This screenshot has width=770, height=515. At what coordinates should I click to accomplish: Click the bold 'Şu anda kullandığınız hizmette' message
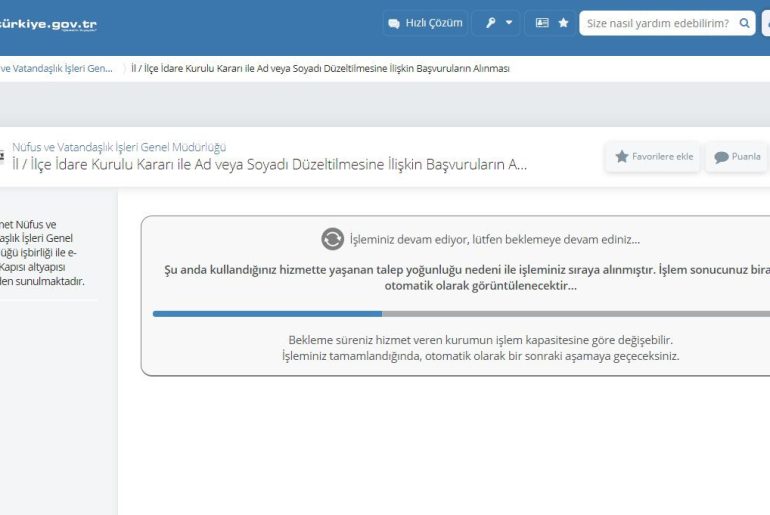[467, 277]
